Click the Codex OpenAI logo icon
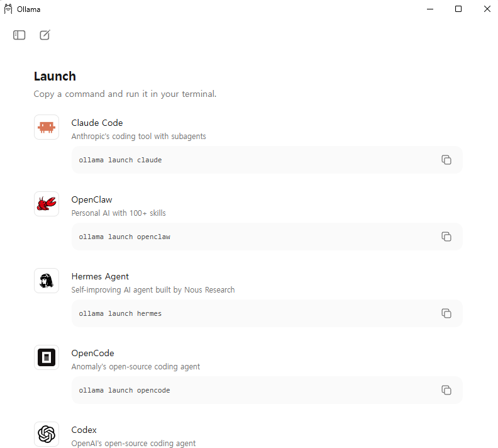Screen dimensions: 498x448 [47, 434]
